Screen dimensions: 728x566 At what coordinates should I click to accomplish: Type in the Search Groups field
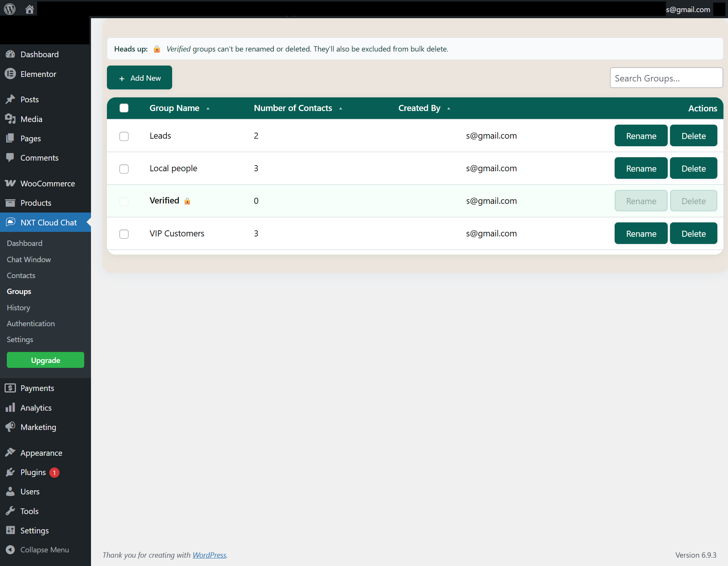(666, 78)
